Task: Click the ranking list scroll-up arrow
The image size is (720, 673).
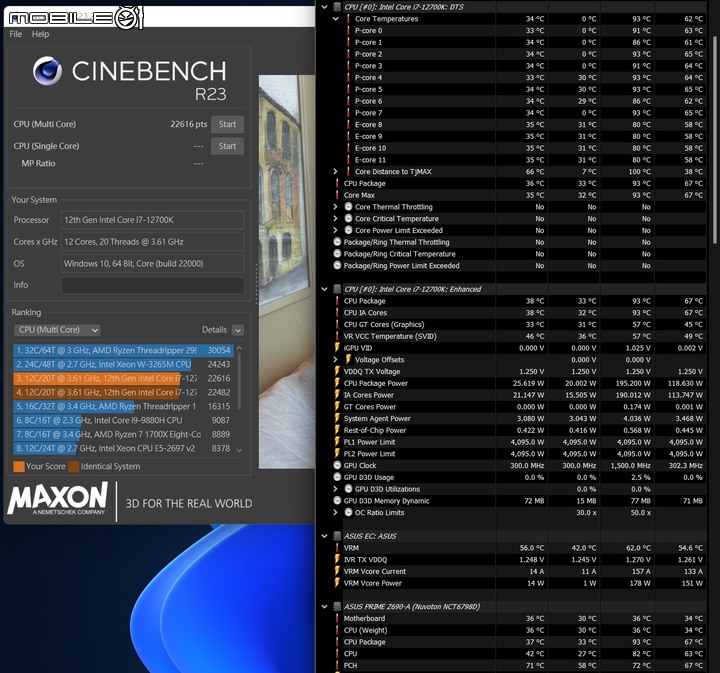Action: 239,349
